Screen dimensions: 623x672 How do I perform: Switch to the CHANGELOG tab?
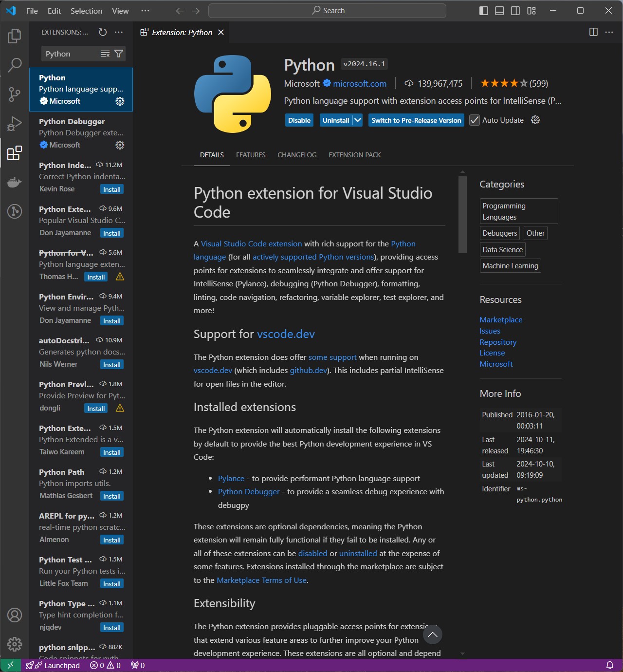(x=297, y=155)
